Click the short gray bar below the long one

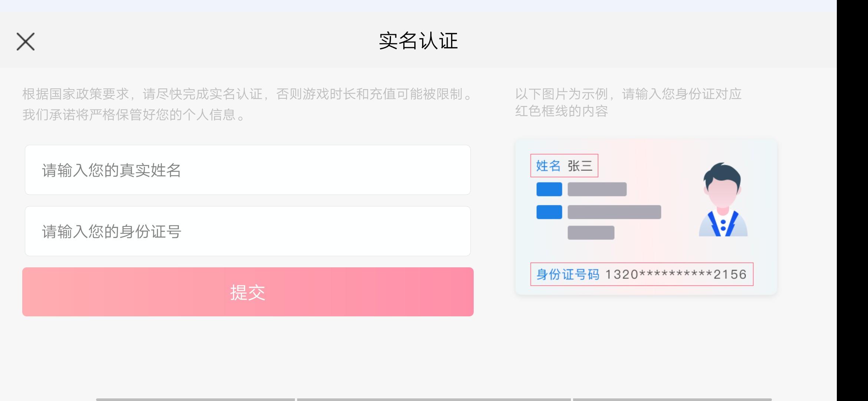coord(591,233)
